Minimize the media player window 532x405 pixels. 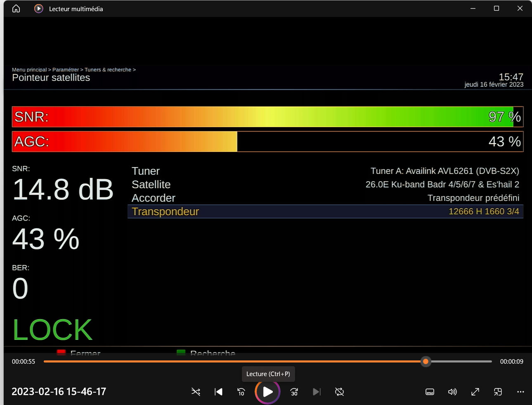(x=473, y=9)
